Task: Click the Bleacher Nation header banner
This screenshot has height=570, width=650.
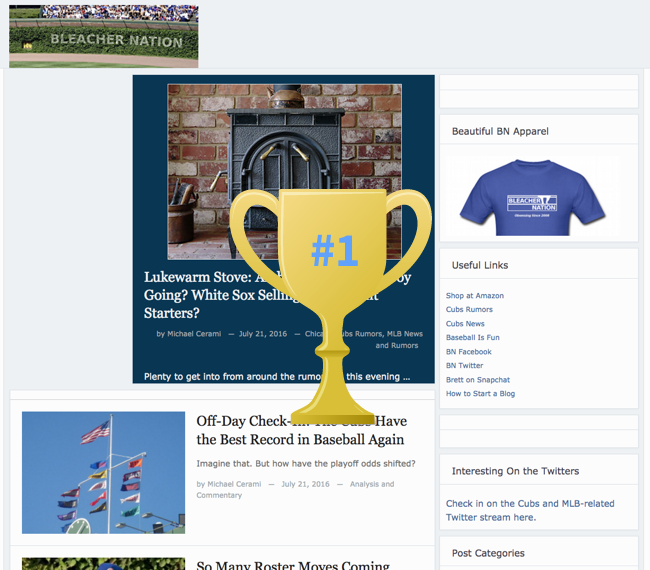Action: (104, 36)
